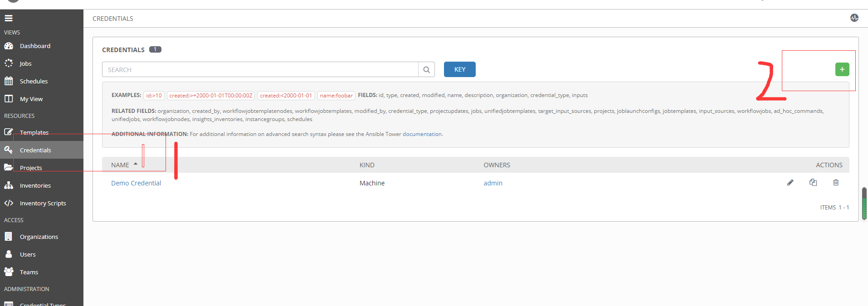This screenshot has width=868, height=306.
Task: Click the My View columns icon
Action: 9,99
